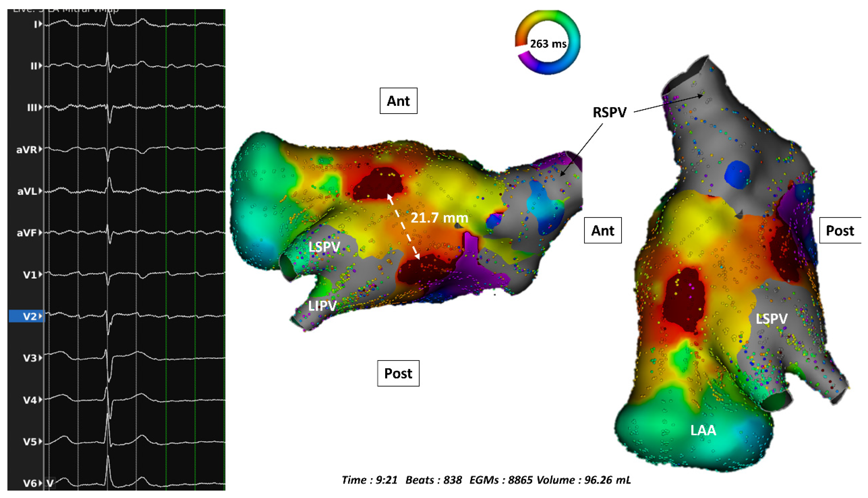Screen dimensions: 868x498
Task: Expand the V6 channel arrow
Action: pyautogui.click(x=40, y=483)
